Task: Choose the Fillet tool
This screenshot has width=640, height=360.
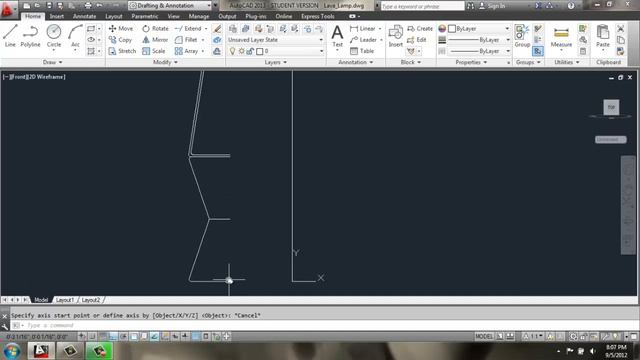Action: coord(186,40)
